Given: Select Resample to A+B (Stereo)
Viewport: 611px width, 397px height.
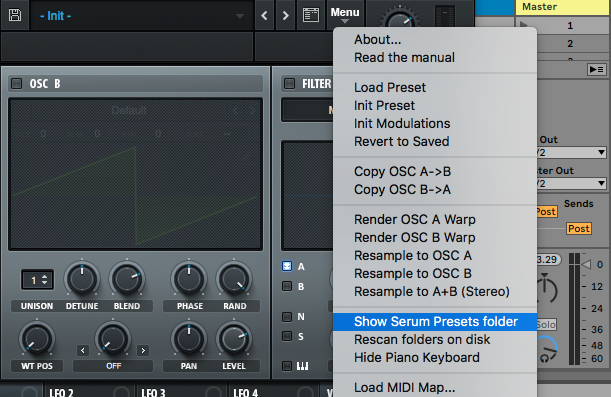Looking at the screenshot, I should tap(435, 291).
